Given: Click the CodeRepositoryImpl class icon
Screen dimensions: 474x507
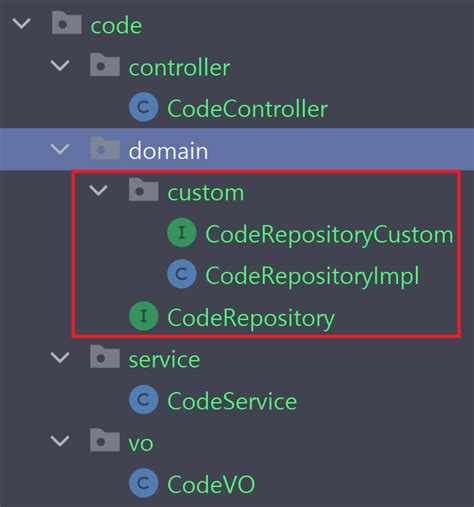Looking at the screenshot, I should tap(182, 274).
